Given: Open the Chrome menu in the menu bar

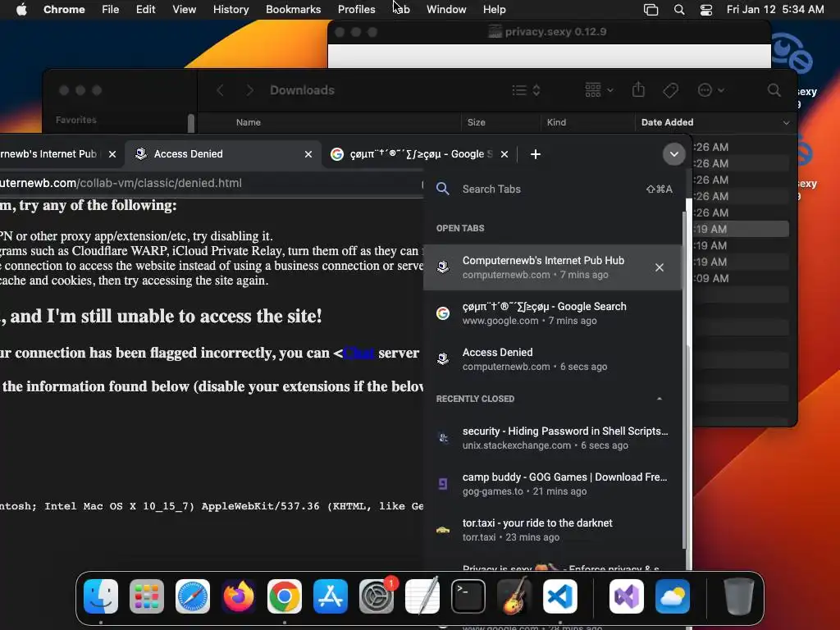Looking at the screenshot, I should [64, 9].
